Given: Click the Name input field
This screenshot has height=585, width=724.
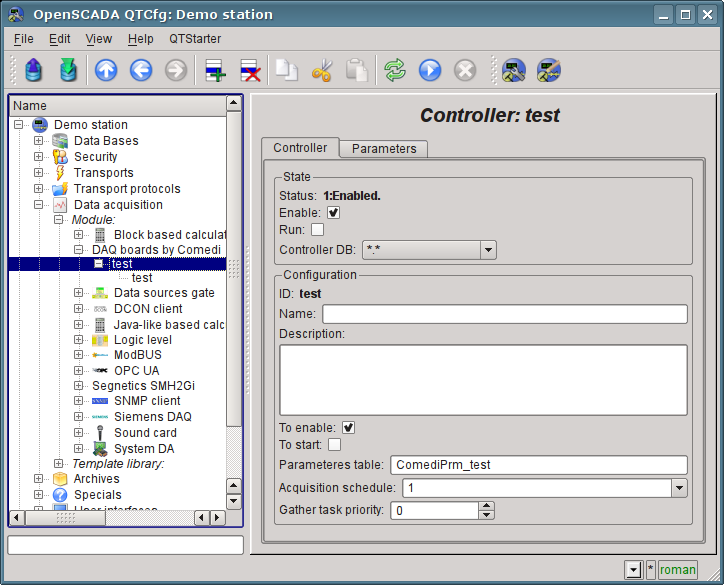Looking at the screenshot, I should tap(505, 314).
